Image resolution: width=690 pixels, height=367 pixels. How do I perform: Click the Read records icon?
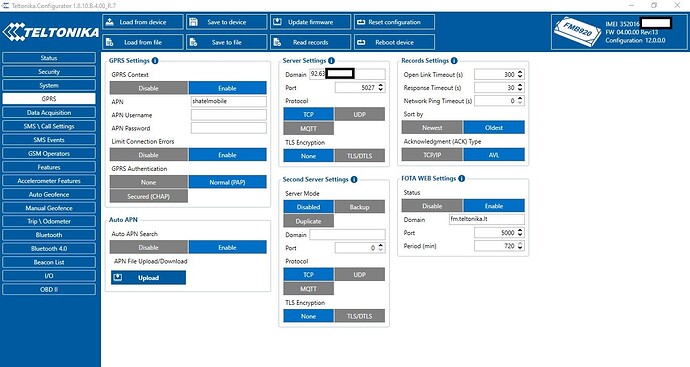tap(277, 42)
